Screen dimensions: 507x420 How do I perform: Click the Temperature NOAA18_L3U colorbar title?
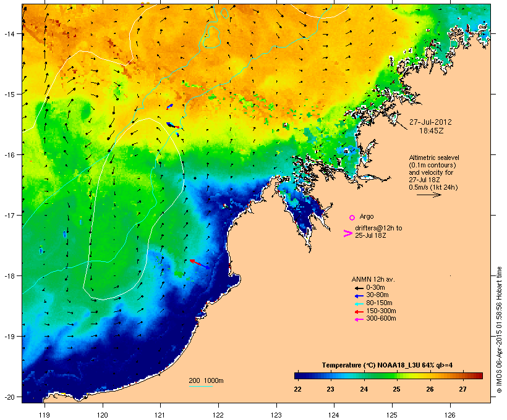(x=387, y=365)
